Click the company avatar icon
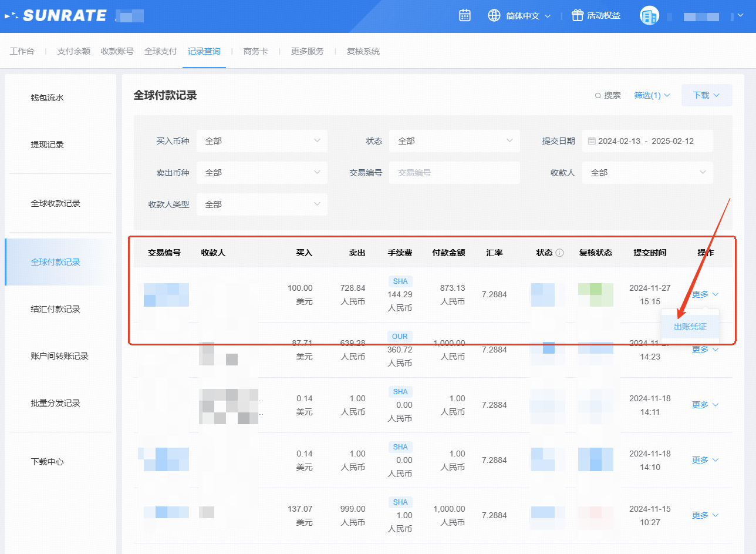The width and height of the screenshot is (756, 554). 649,16
